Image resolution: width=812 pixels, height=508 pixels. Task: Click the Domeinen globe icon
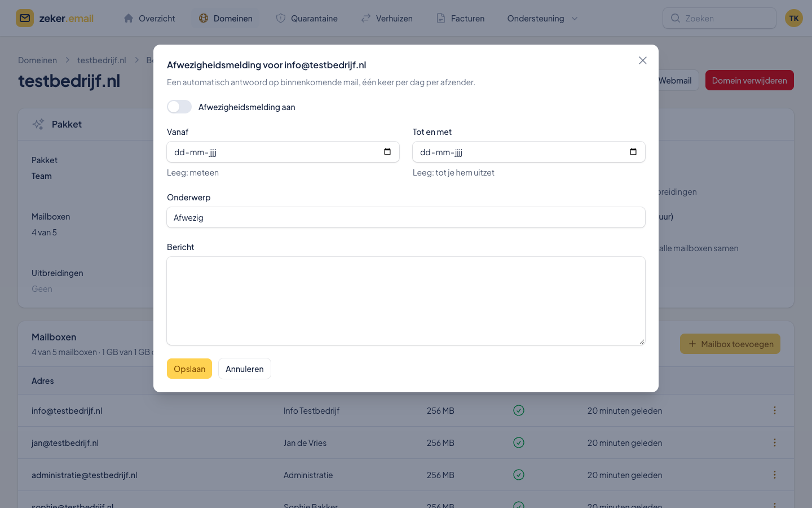tap(204, 18)
